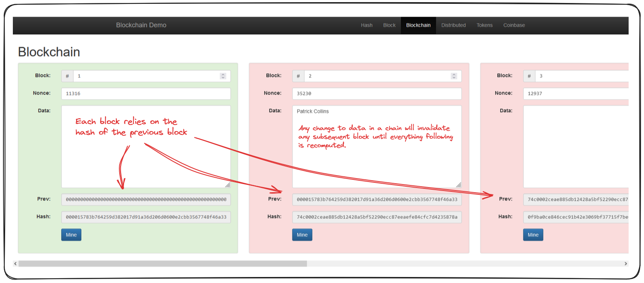Screen dimensions: 644x283
Task: Open the Distributed page
Action: coord(453,25)
